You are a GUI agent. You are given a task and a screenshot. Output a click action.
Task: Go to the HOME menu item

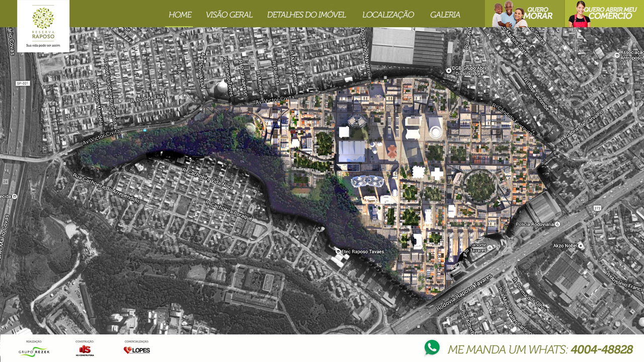pos(180,15)
